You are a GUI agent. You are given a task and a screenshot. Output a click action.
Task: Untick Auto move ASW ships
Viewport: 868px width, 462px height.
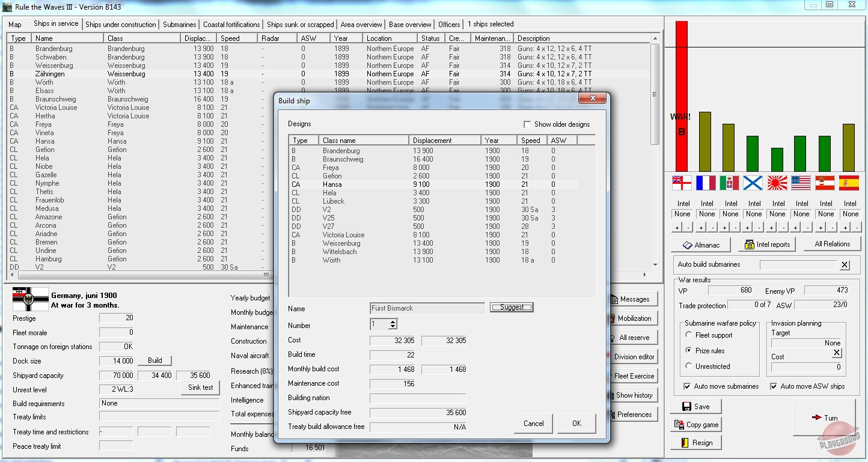[774, 386]
